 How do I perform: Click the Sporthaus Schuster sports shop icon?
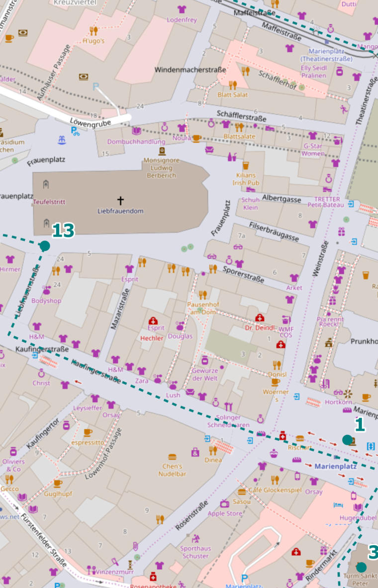click(x=196, y=538)
